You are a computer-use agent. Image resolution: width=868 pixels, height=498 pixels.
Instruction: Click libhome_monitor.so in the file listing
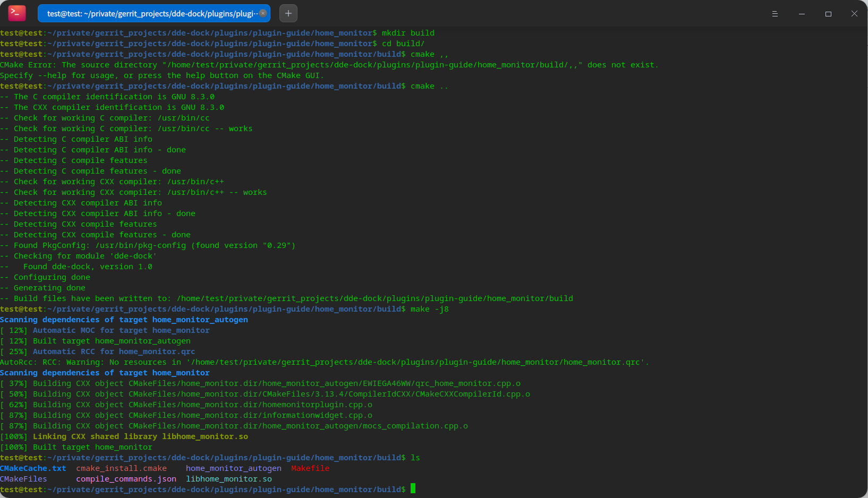click(228, 479)
